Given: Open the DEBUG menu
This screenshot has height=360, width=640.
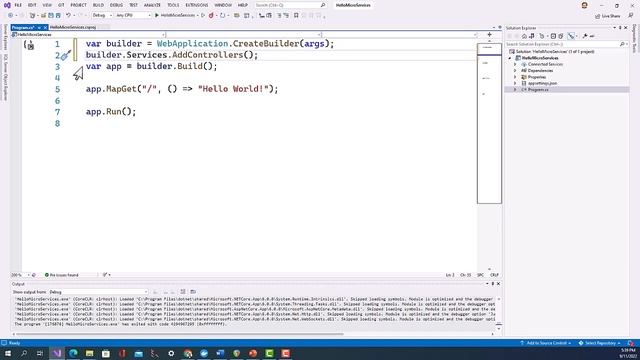Looking at the screenshot, I should [116, 5].
